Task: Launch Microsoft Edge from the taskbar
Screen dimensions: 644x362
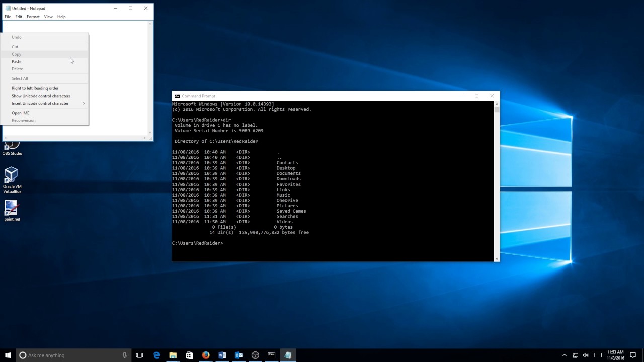Action: [x=156, y=355]
